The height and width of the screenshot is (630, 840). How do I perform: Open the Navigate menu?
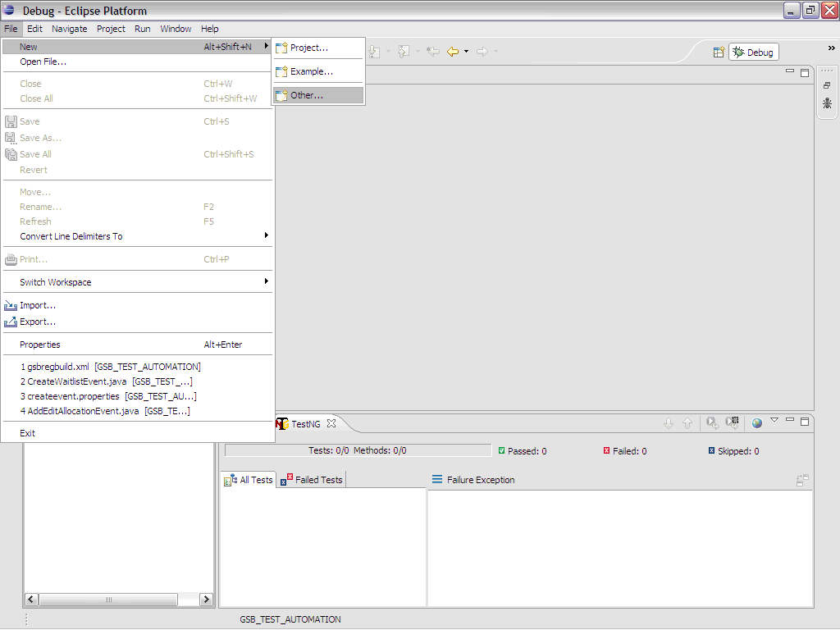click(69, 29)
